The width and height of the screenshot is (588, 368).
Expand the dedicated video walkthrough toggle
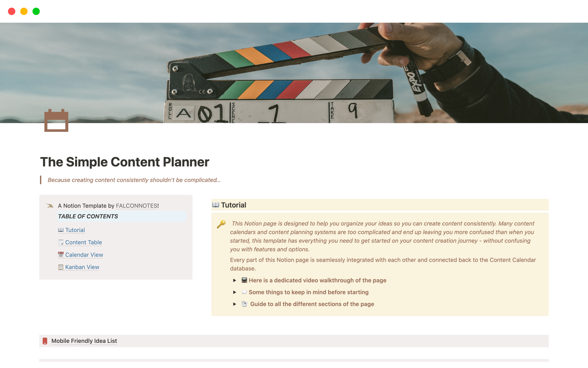click(x=235, y=280)
